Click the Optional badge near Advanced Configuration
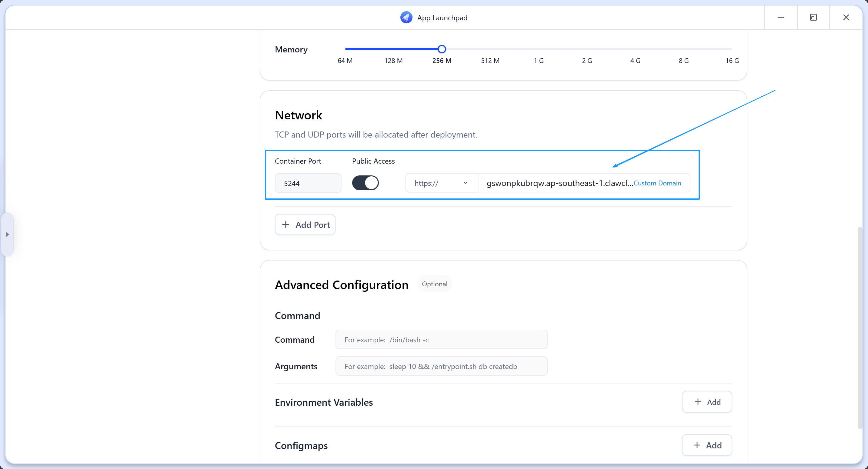This screenshot has height=469, width=868. point(434,284)
